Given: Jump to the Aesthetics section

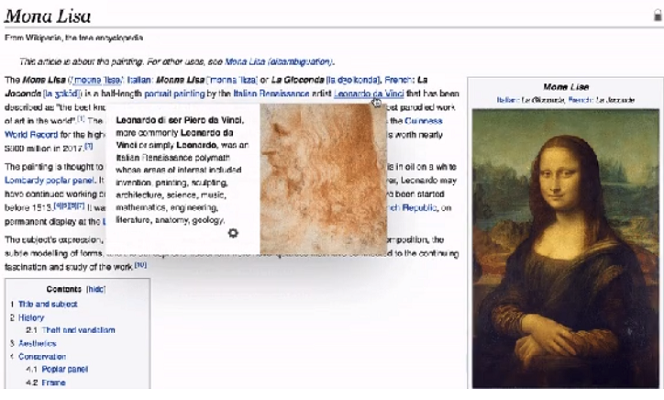Looking at the screenshot, I should [37, 343].
